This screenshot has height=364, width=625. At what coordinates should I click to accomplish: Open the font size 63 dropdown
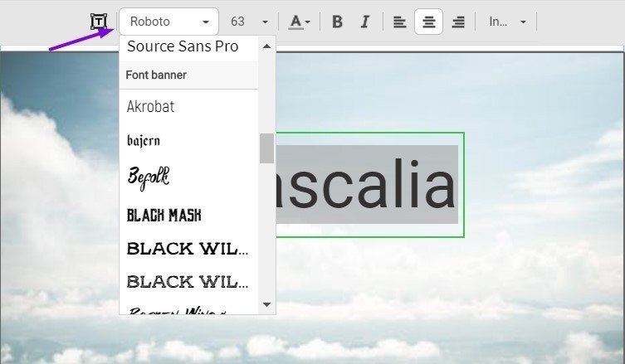coord(249,22)
